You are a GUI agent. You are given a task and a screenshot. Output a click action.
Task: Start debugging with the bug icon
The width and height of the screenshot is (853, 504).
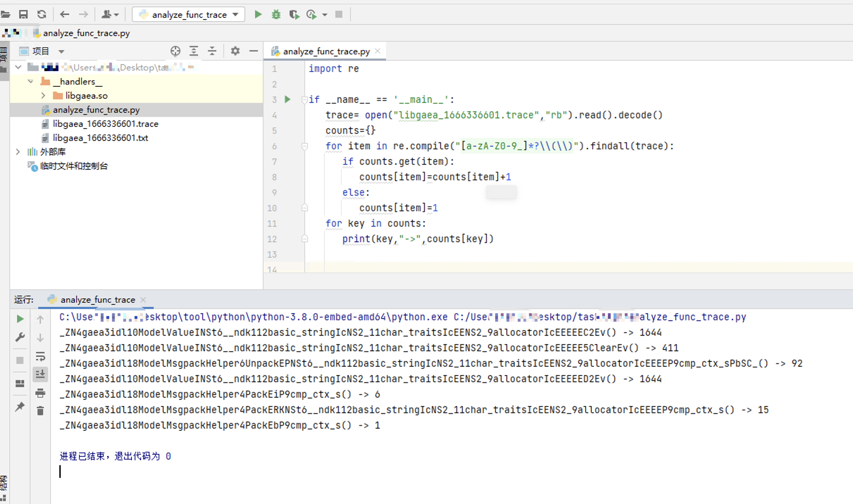click(x=276, y=14)
